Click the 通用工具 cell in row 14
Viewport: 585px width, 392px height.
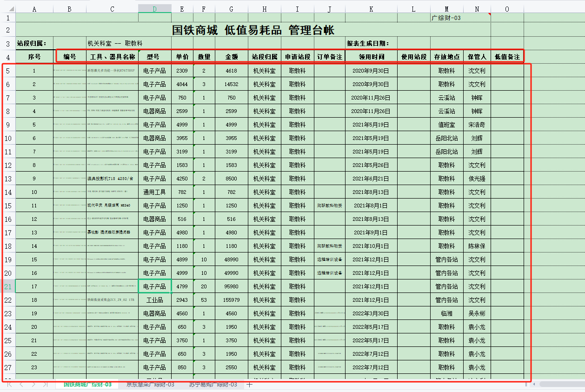(155, 192)
